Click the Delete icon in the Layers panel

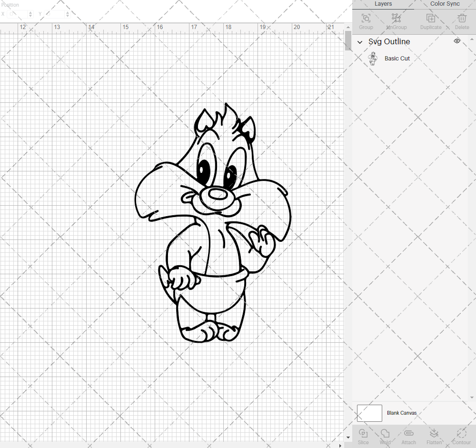click(x=461, y=18)
